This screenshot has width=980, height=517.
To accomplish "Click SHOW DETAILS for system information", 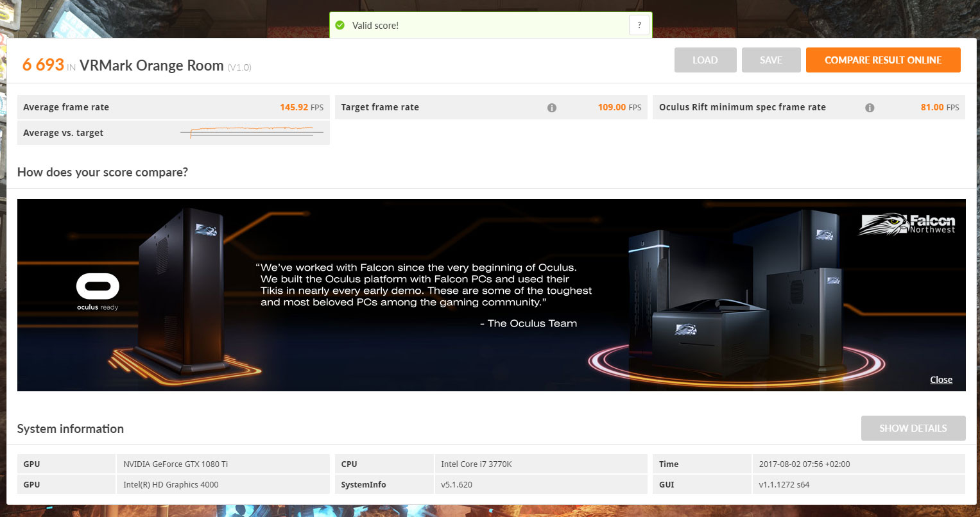I will 913,428.
